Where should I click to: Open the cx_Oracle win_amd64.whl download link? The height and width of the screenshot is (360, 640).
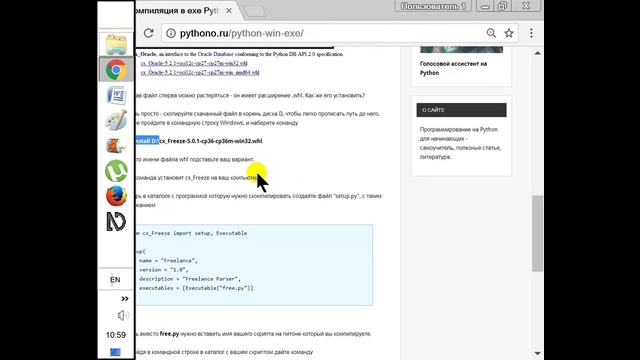click(x=200, y=72)
